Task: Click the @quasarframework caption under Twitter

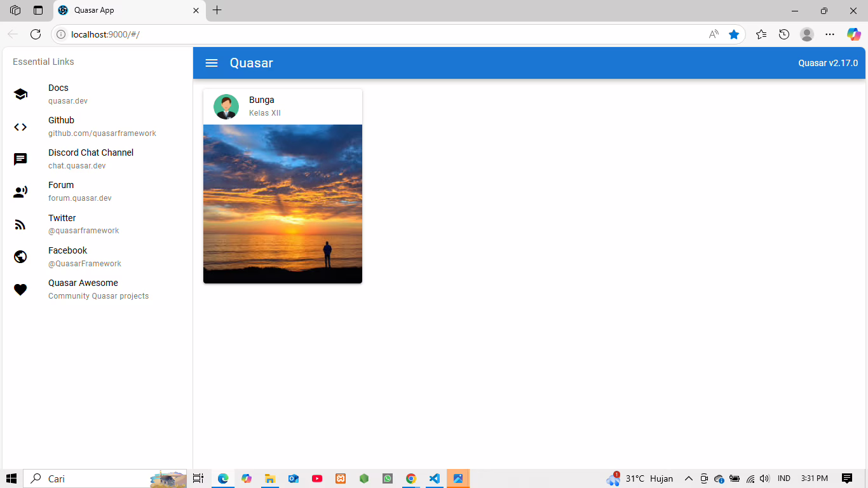Action: point(84,231)
